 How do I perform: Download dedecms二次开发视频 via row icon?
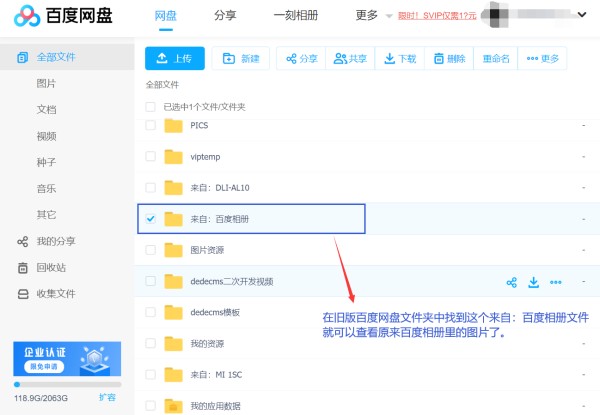(x=533, y=282)
